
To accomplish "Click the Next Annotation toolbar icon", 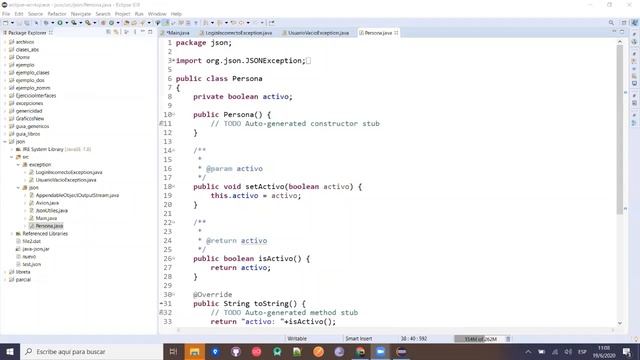I will 206,23.
